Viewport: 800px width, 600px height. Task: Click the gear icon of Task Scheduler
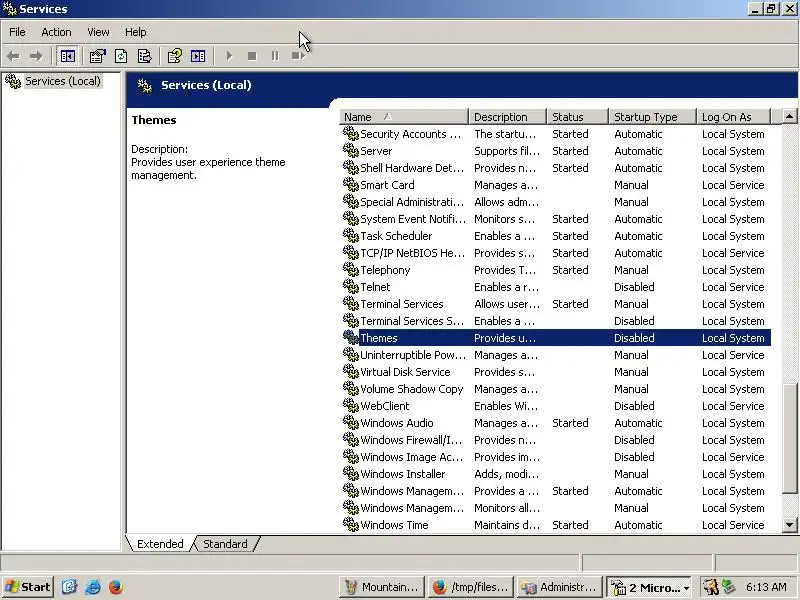point(351,235)
